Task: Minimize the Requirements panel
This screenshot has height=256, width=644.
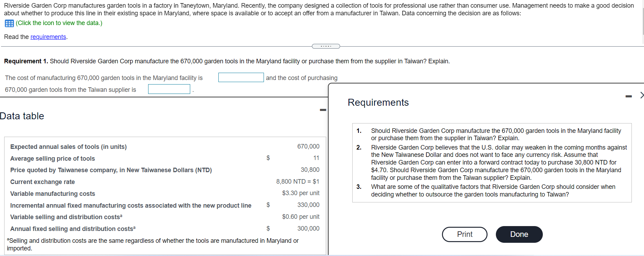Action: tap(628, 96)
